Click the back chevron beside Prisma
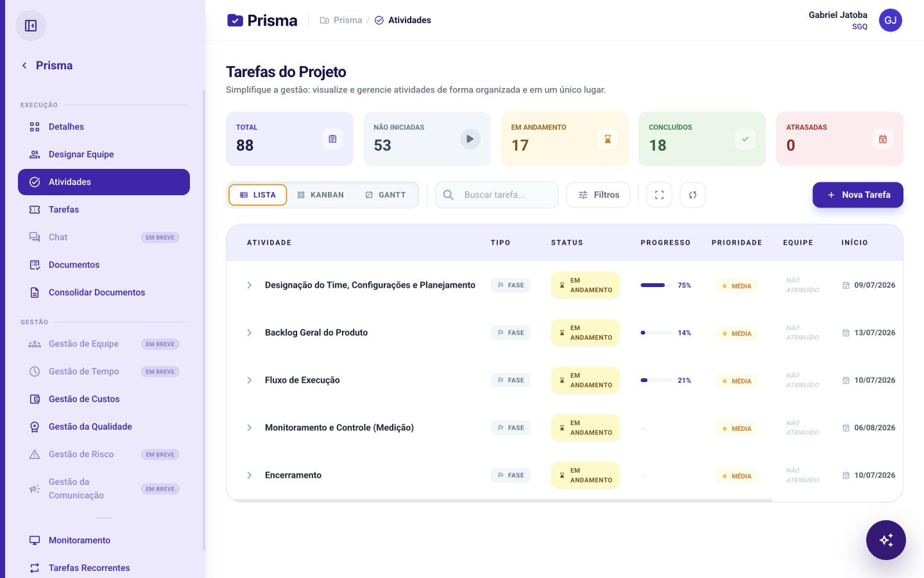Image resolution: width=924 pixels, height=578 pixels. point(24,66)
